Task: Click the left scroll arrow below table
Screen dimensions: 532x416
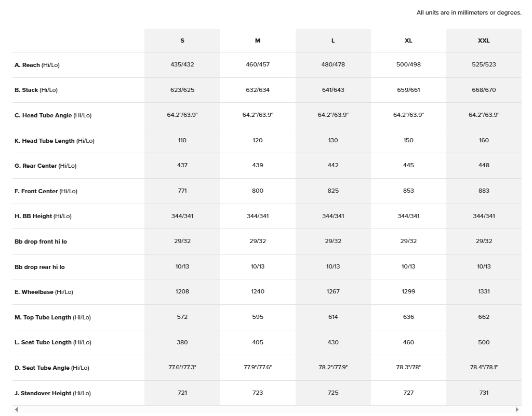Action: click(17, 410)
